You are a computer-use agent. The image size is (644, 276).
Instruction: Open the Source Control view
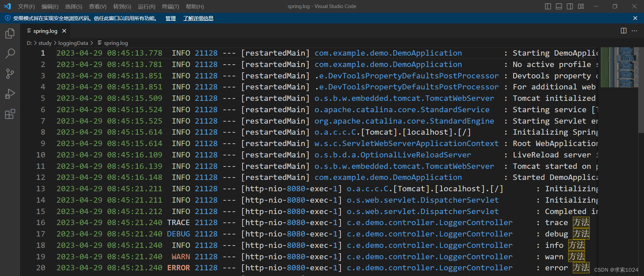pyautogui.click(x=10, y=74)
